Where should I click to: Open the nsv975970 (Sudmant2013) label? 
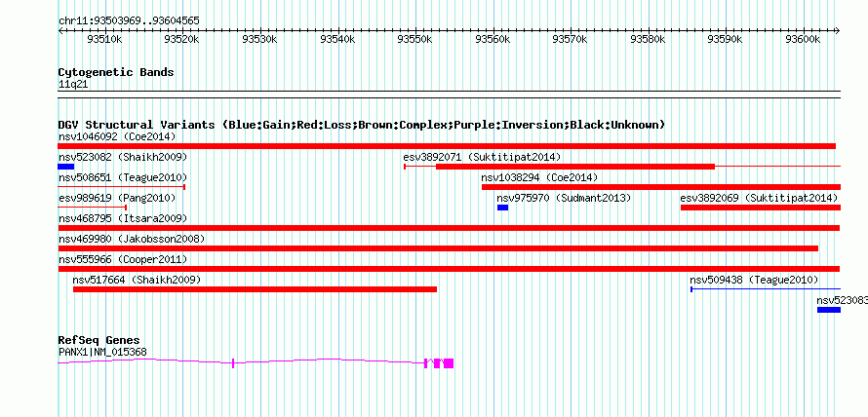point(564,198)
